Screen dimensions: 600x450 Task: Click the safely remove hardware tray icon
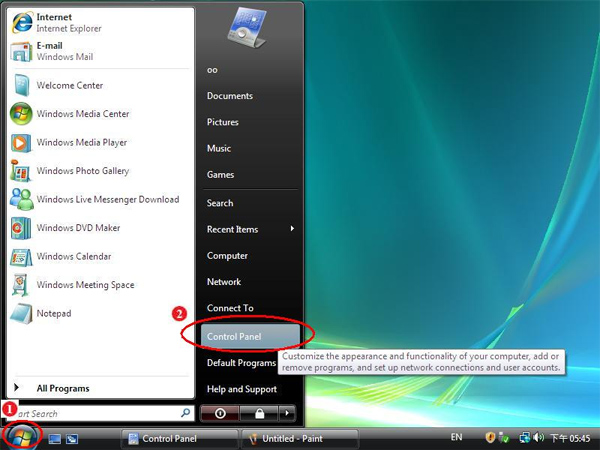(x=505, y=437)
